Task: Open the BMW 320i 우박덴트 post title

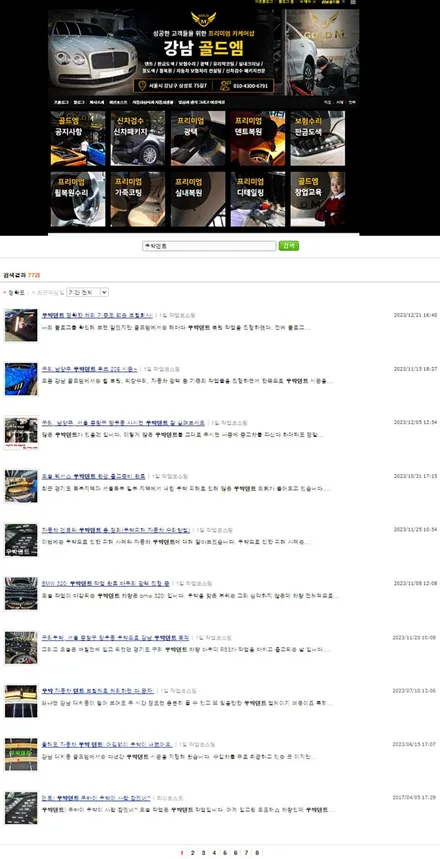Action: [x=106, y=584]
